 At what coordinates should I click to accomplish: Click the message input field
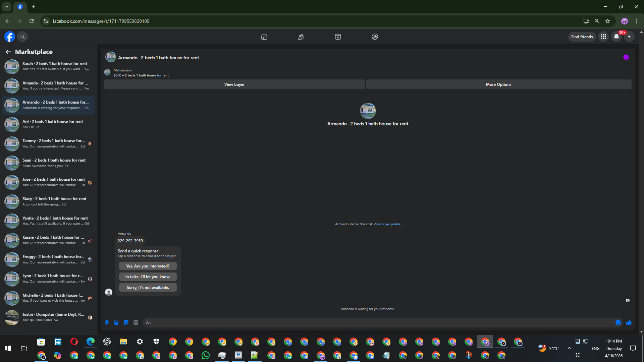379,322
